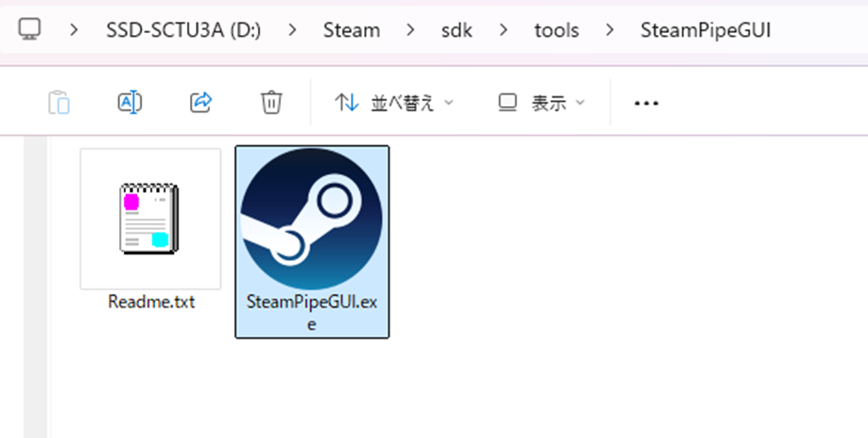Expand chevron after sdk in breadcrumb

pos(503,30)
